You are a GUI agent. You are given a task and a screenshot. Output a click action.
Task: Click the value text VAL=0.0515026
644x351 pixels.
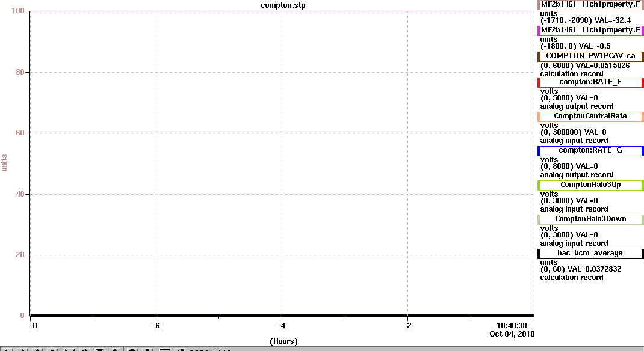pyautogui.click(x=602, y=66)
